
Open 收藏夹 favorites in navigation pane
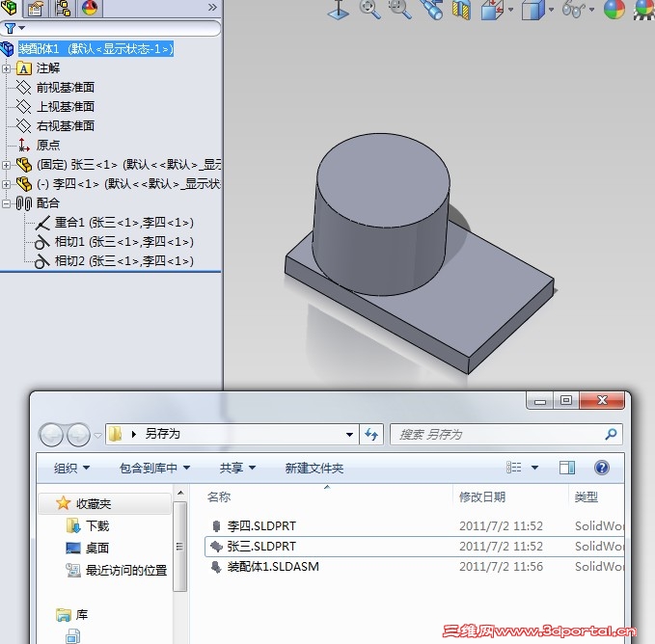click(94, 504)
